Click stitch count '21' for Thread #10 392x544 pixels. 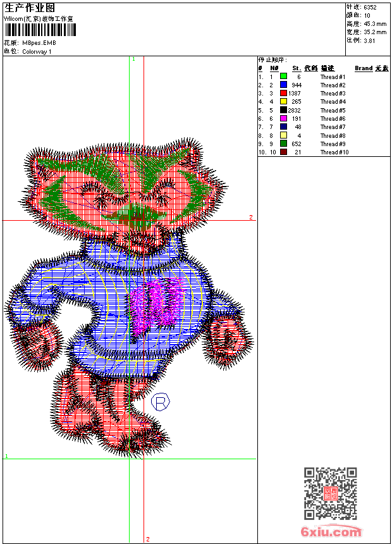tap(298, 152)
